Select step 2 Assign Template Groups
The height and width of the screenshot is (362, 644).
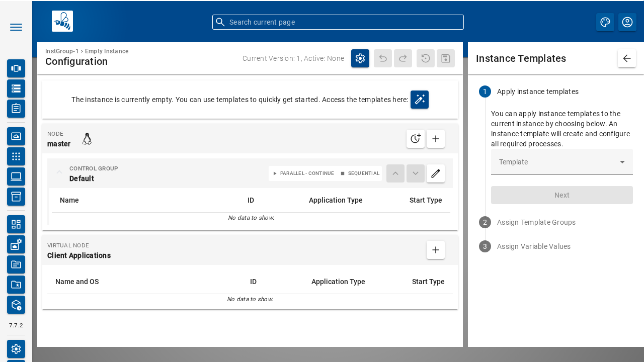coord(536,222)
